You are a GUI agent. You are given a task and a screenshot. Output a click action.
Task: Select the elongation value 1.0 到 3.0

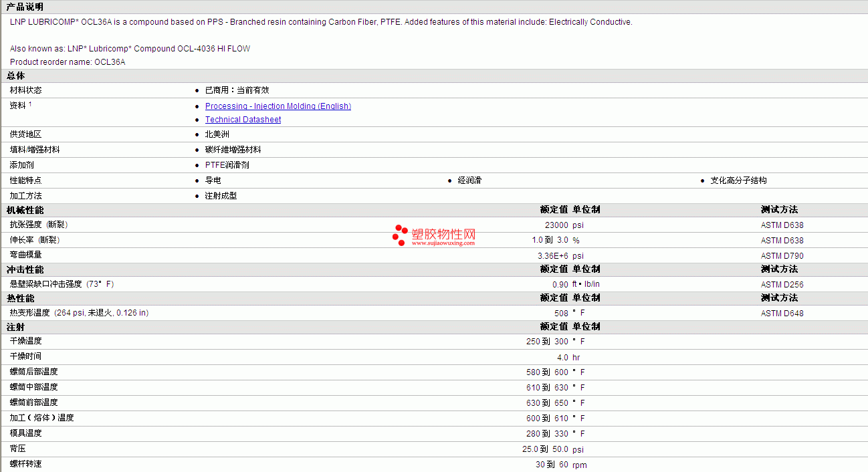click(x=550, y=240)
